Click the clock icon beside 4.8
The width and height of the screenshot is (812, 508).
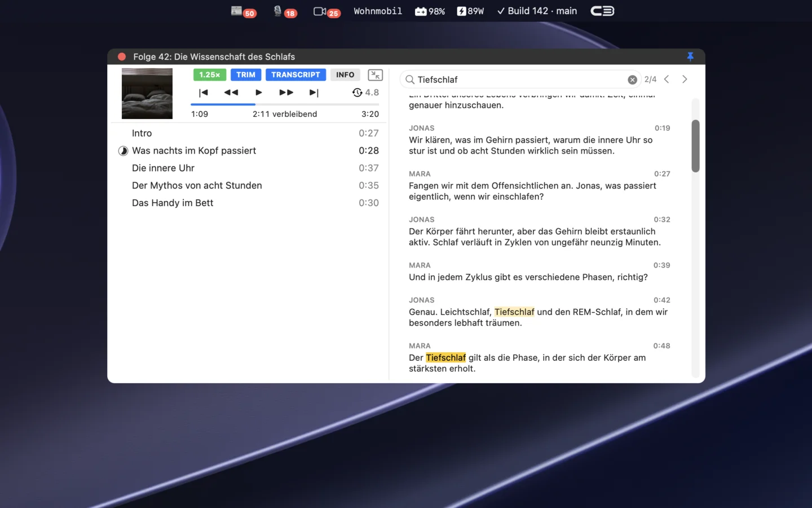[358, 93]
